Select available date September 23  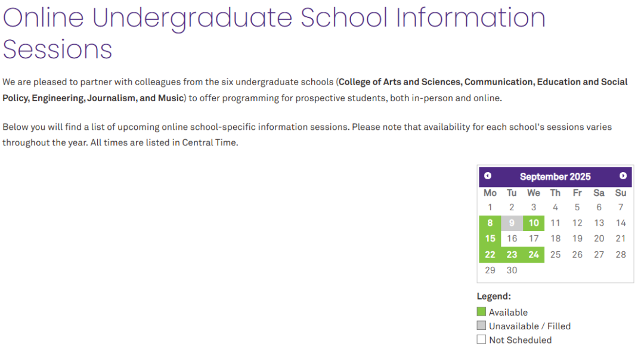(512, 255)
